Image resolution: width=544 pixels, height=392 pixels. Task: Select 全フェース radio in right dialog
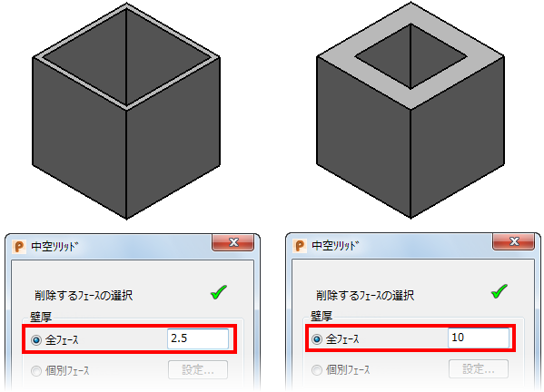[316, 339]
